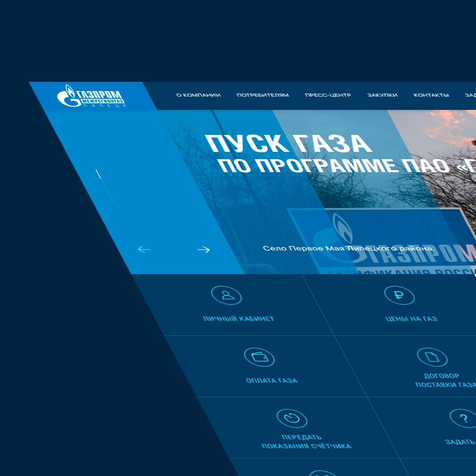Click the question mark icon

(x=464, y=418)
